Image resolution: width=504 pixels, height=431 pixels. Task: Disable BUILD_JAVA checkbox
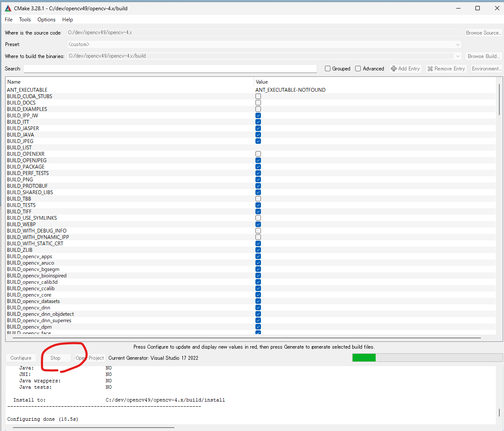click(258, 135)
